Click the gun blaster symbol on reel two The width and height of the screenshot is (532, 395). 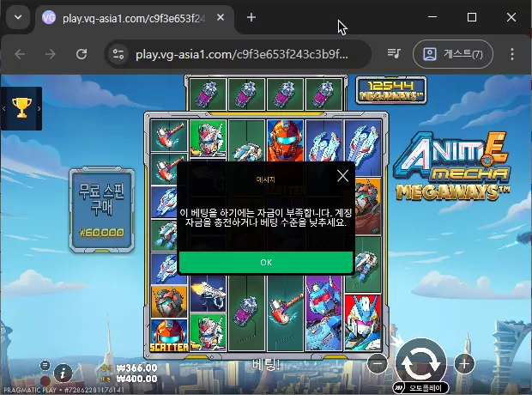208,294
